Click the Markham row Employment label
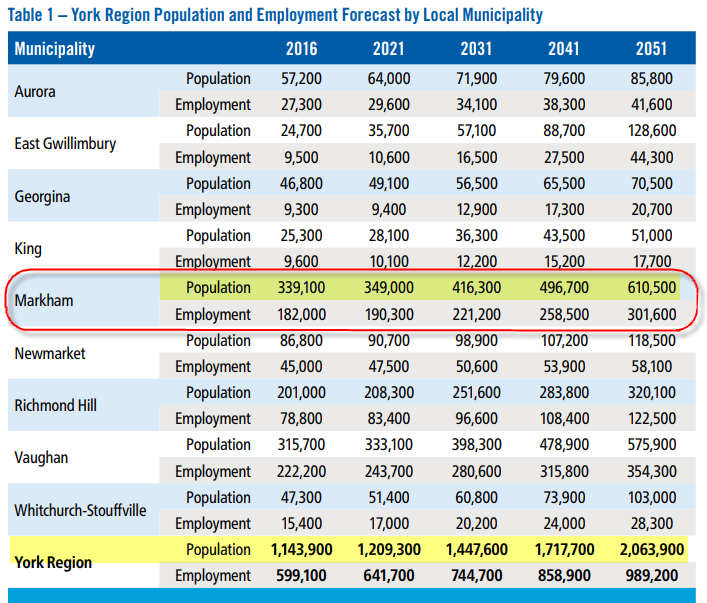707x603 pixels. point(213,315)
